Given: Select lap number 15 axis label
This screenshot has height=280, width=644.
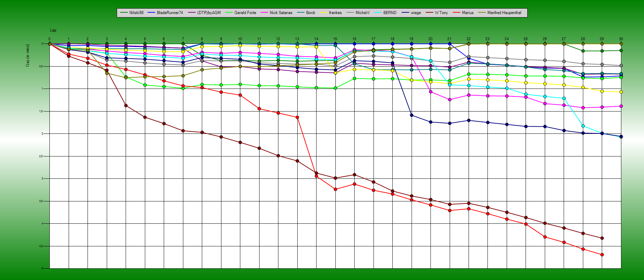Looking at the screenshot, I should pos(335,39).
